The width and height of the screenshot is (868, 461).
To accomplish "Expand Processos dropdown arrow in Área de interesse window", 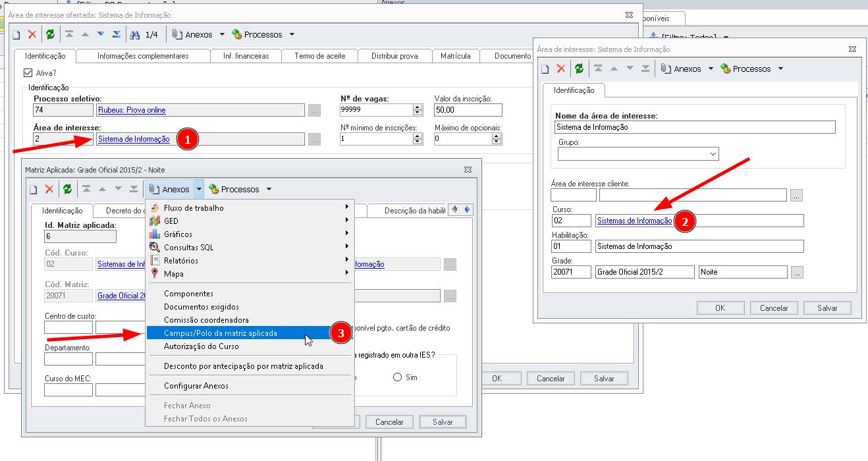I will pyautogui.click(x=780, y=68).
